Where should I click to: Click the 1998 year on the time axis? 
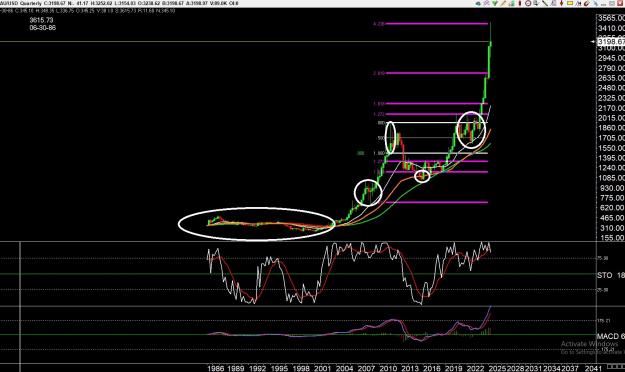point(301,368)
